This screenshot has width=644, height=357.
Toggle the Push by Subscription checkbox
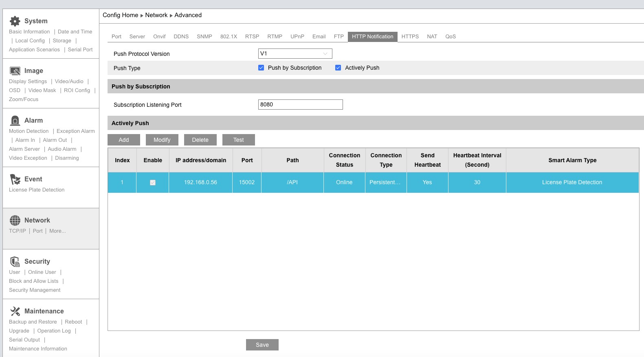click(x=261, y=68)
